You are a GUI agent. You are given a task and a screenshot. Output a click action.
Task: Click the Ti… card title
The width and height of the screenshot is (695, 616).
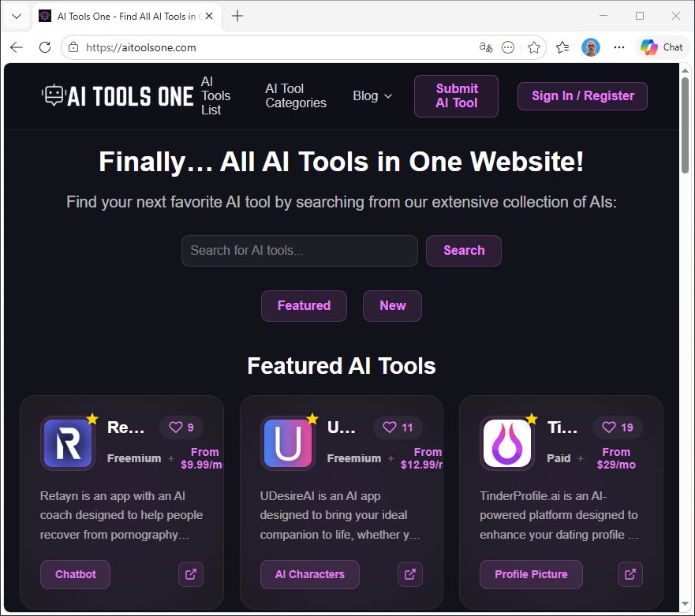[562, 427]
